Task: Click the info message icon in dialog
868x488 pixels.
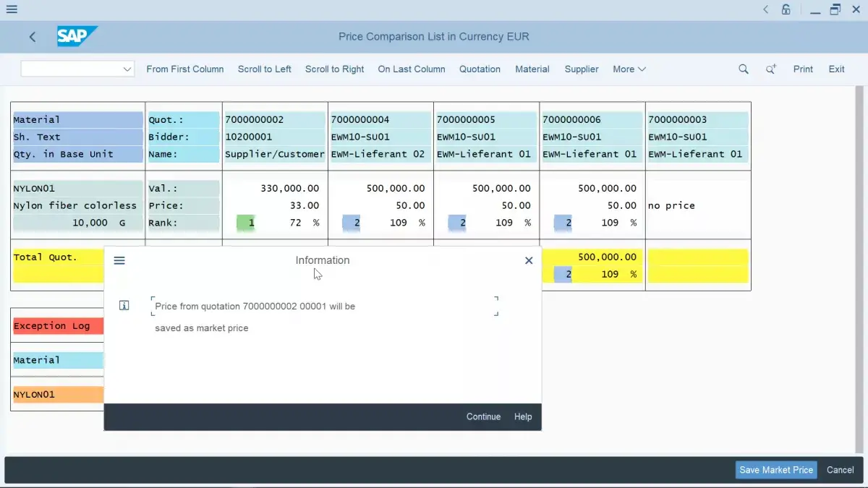Action: coord(124,306)
